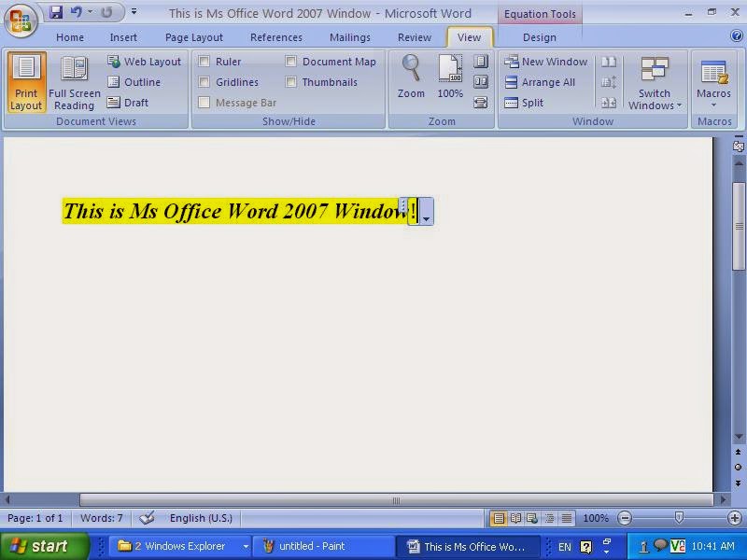Click the horizontal scrollbar thumb
This screenshot has height=560, width=747.
click(x=396, y=500)
